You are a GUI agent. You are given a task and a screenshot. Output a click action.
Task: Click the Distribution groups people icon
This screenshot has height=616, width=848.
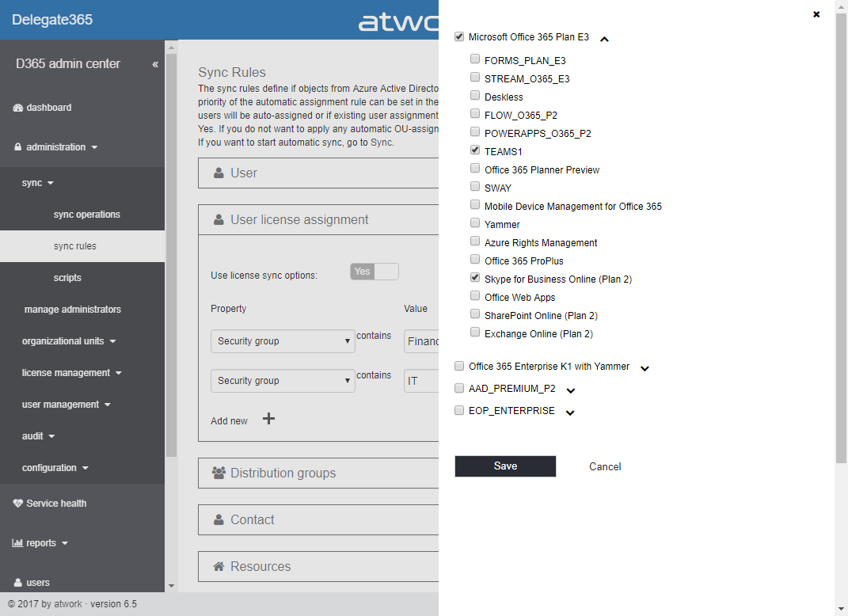click(219, 473)
